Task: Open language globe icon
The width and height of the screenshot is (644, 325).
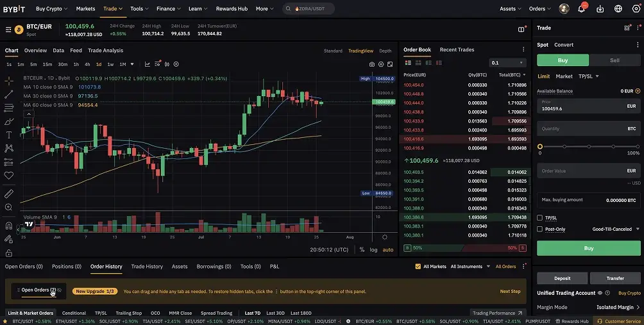Action: 618,8
